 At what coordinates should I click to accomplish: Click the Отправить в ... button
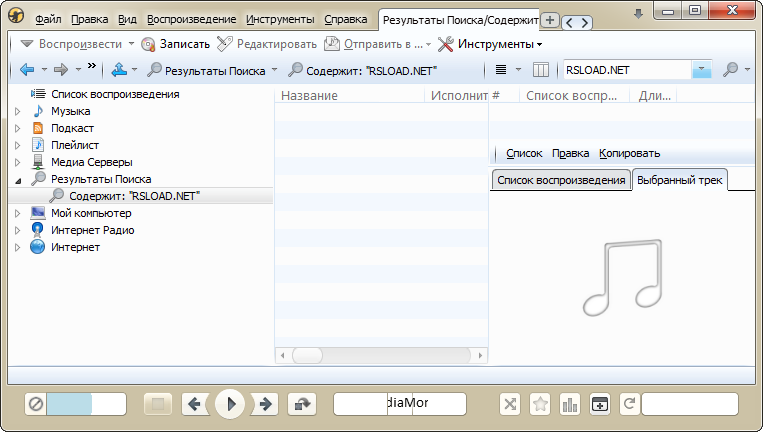(373, 44)
